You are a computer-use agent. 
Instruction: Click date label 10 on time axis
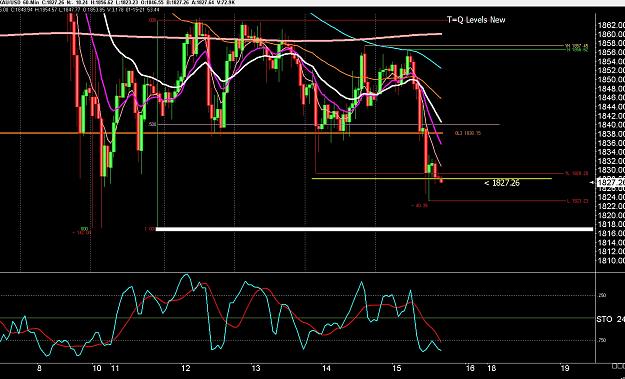(97, 368)
